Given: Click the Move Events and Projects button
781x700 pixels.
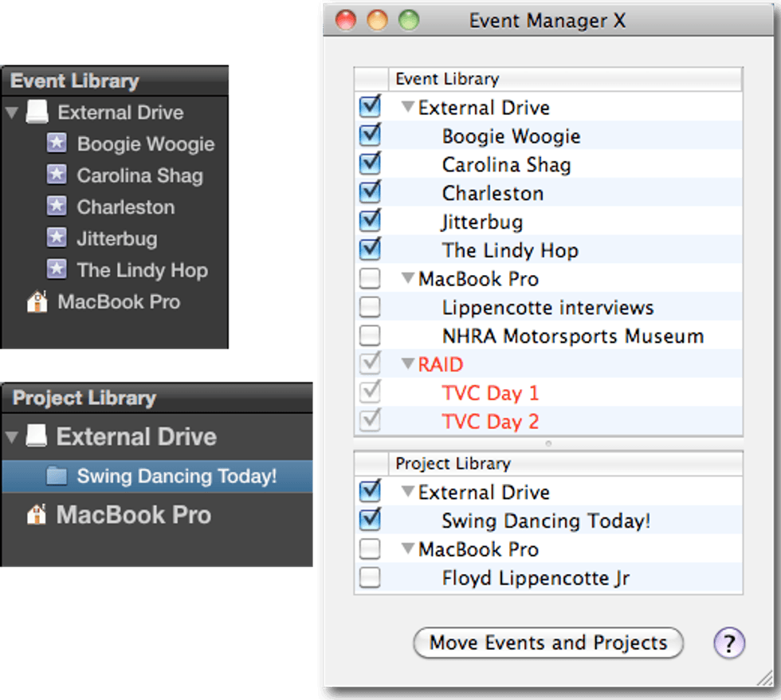Looking at the screenshot, I should [548, 643].
